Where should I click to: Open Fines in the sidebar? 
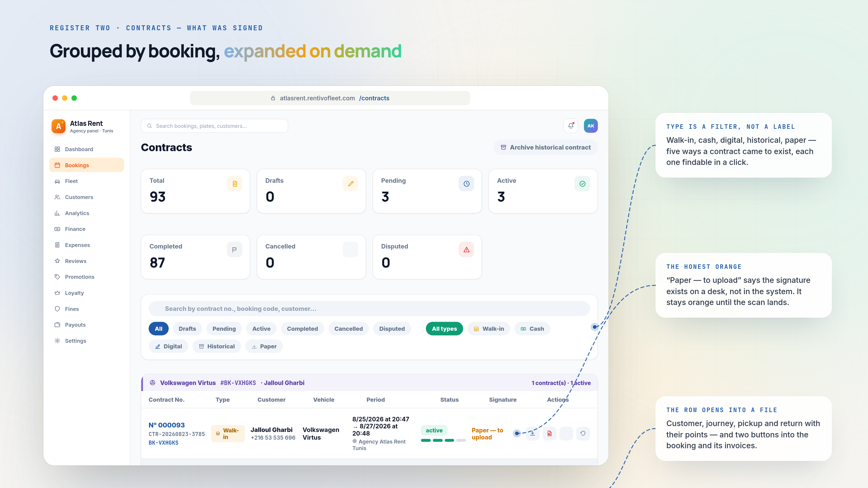coord(87,309)
